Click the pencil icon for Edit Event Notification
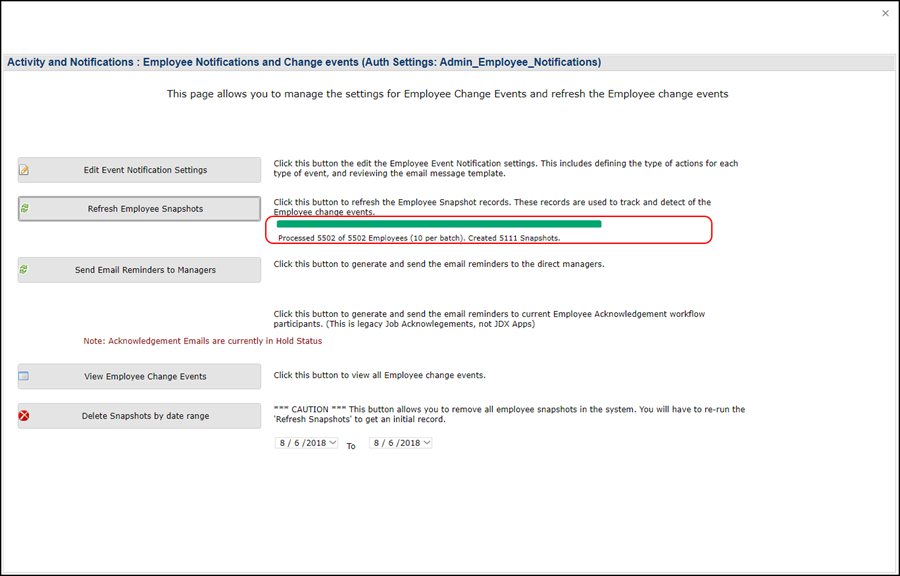Image resolution: width=900 pixels, height=576 pixels. click(25, 170)
